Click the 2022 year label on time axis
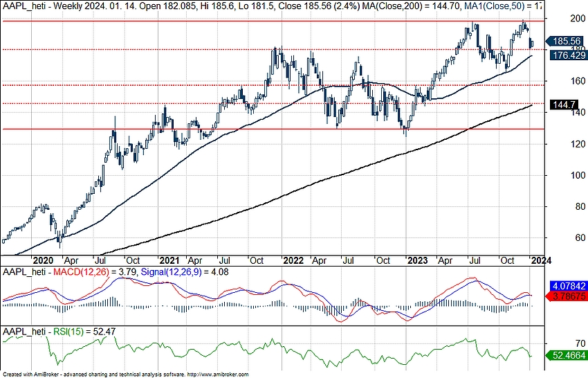588x378 pixels. click(x=293, y=260)
